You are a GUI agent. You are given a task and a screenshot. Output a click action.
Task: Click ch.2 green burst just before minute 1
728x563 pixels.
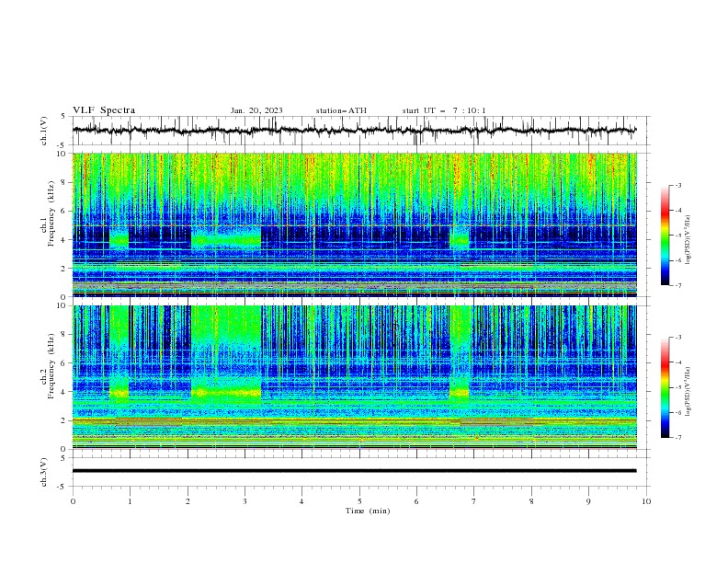pyautogui.click(x=119, y=354)
